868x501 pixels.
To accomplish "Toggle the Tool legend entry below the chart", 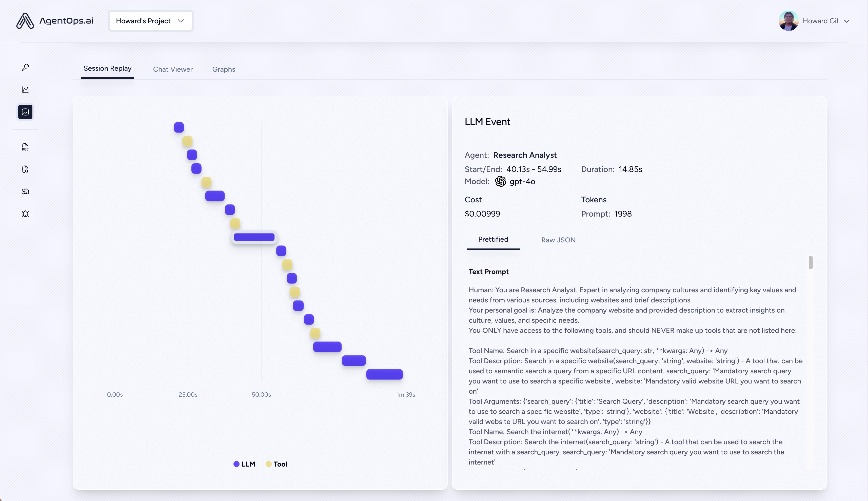I will click(x=276, y=464).
